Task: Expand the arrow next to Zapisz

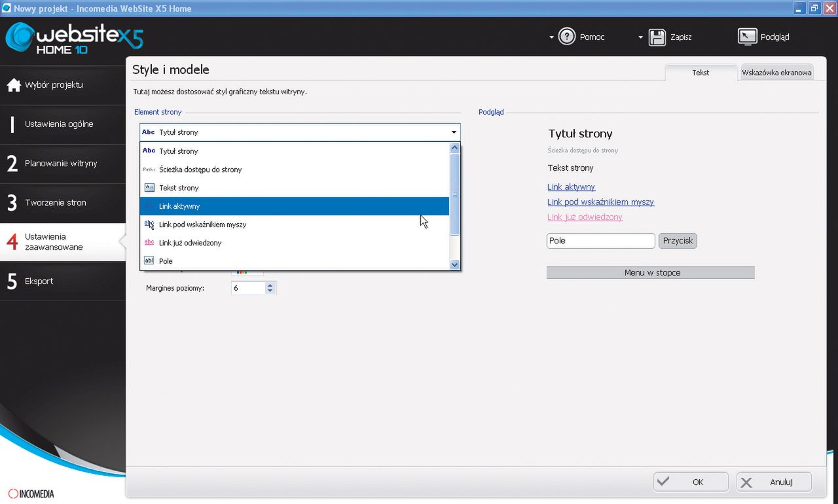Action: 641,37
